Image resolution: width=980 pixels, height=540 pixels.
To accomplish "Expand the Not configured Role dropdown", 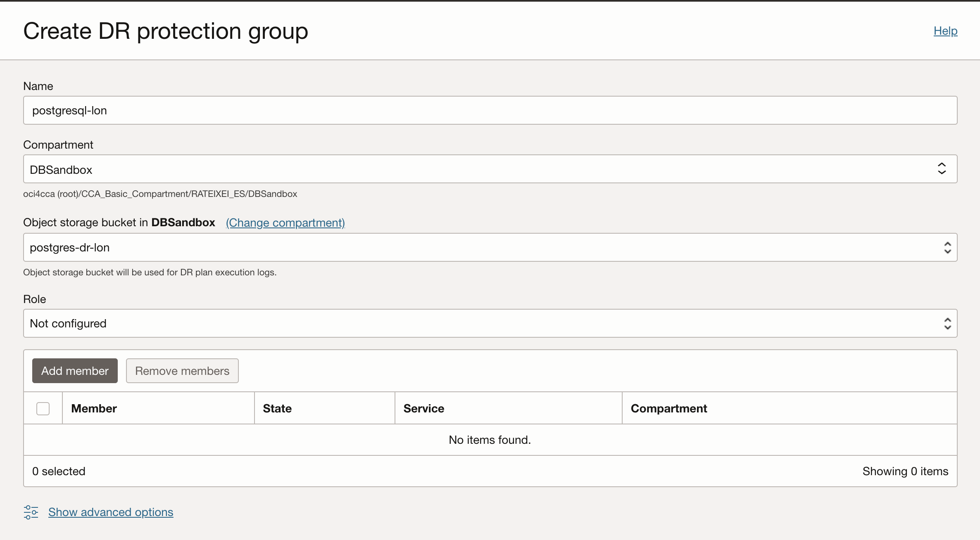I will [x=475, y=323].
